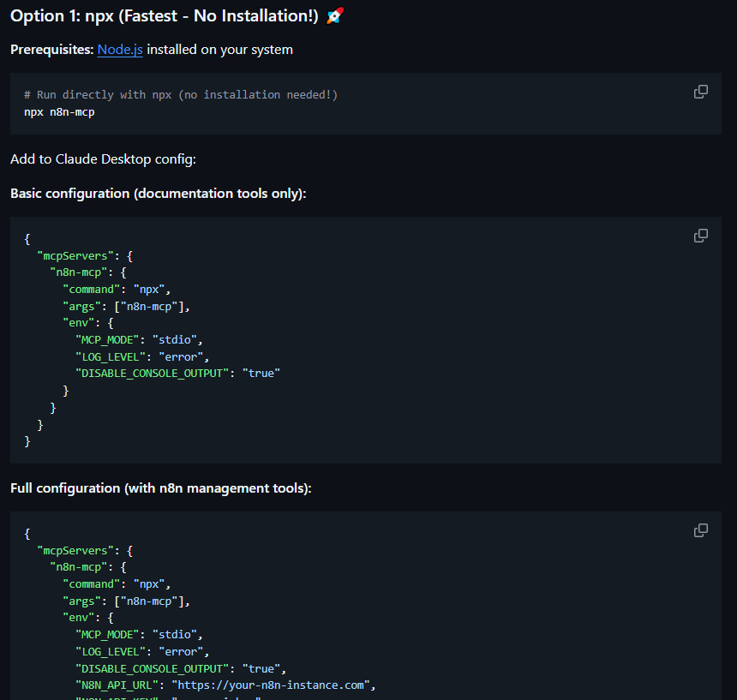Click "MCP_MODE": "stdio" line in basic config

139,340
